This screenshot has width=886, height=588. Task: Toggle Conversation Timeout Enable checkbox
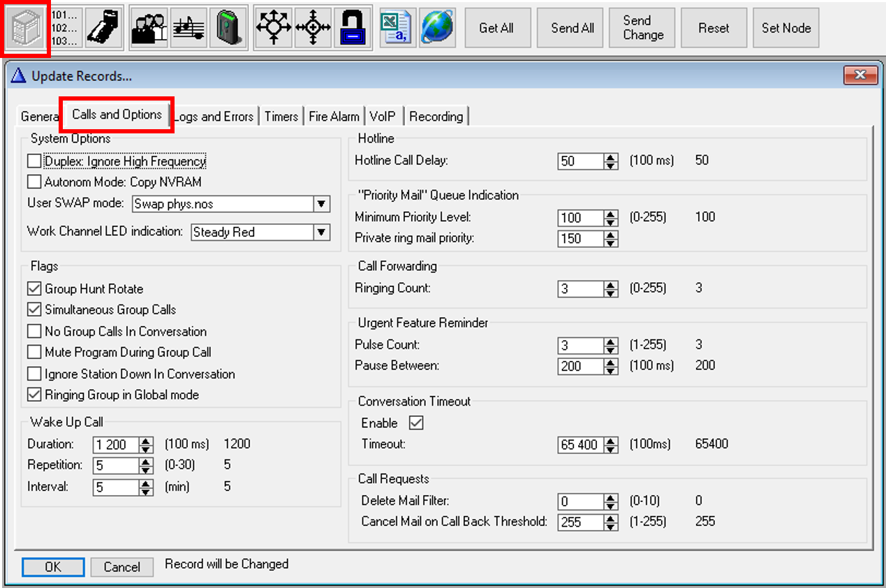pos(416,422)
